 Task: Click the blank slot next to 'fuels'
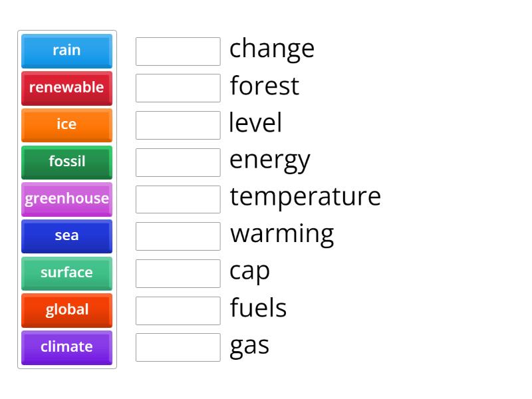point(178,309)
